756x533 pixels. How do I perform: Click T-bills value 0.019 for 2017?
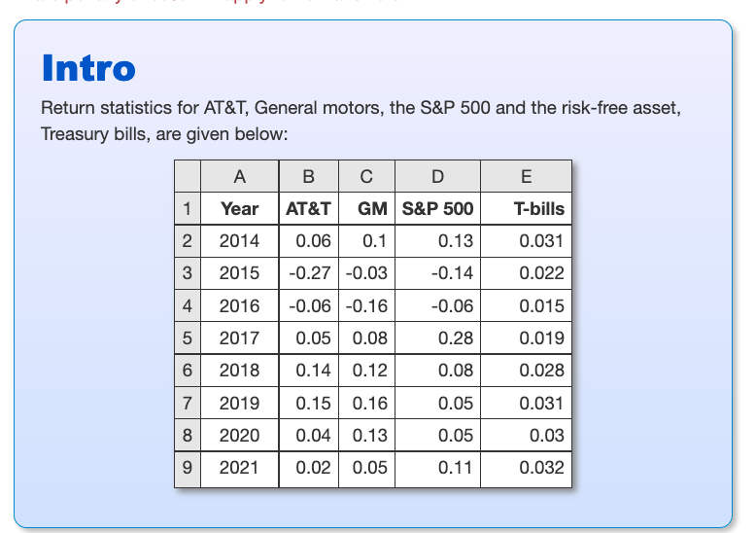click(x=526, y=338)
